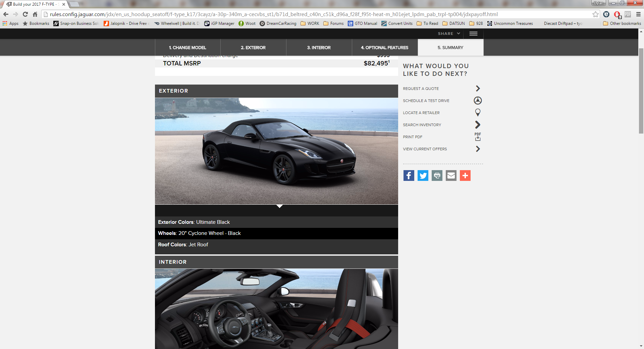644x349 pixels.
Task: Click the PDF extension icon in toolbar
Action: point(628,14)
